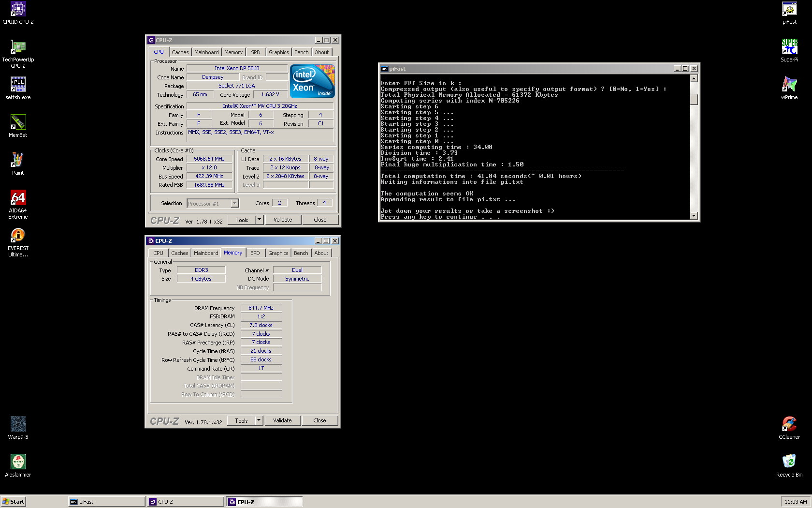Switch to CPU tab in lower CPU-Z window
The height and width of the screenshot is (508, 812).
159,253
